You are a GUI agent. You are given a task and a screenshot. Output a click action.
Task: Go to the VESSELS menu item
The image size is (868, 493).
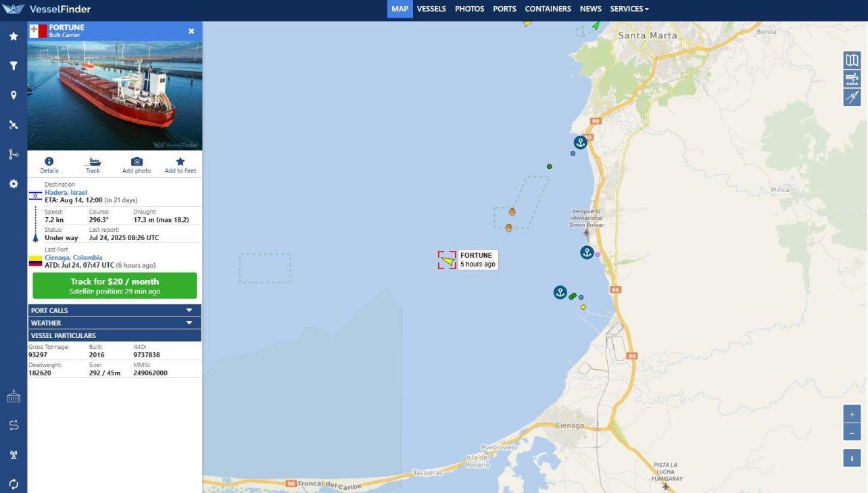coord(431,9)
